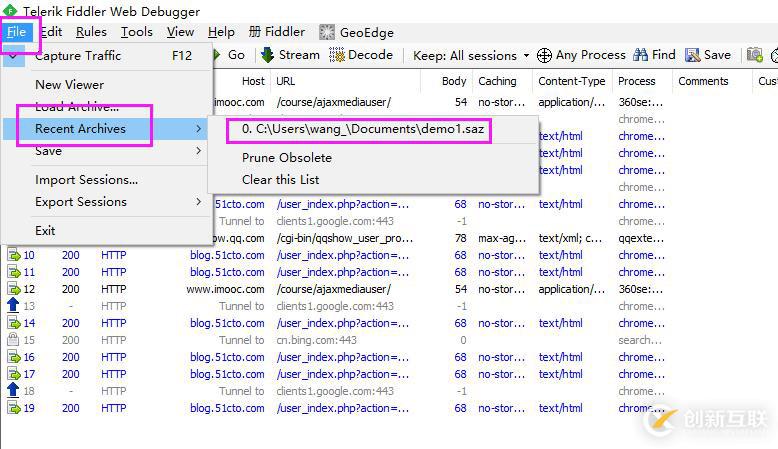The image size is (778, 449).
Task: Click session 13 upload arrow icon
Action: click(13, 306)
